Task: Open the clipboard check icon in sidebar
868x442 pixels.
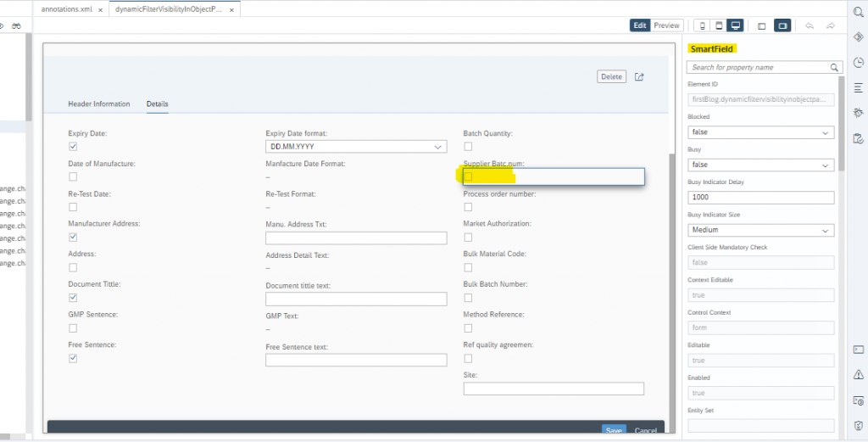Action: click(x=858, y=138)
